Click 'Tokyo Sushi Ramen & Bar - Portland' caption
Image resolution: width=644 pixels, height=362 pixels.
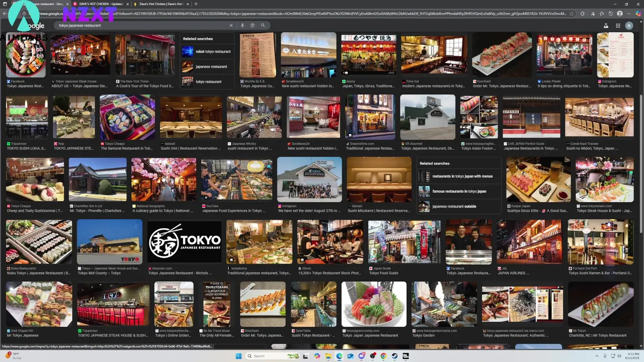coord(601,273)
